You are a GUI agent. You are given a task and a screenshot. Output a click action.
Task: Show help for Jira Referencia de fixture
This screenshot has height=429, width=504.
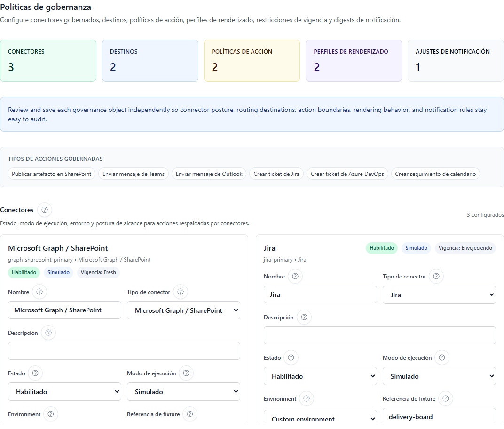[x=446, y=399]
